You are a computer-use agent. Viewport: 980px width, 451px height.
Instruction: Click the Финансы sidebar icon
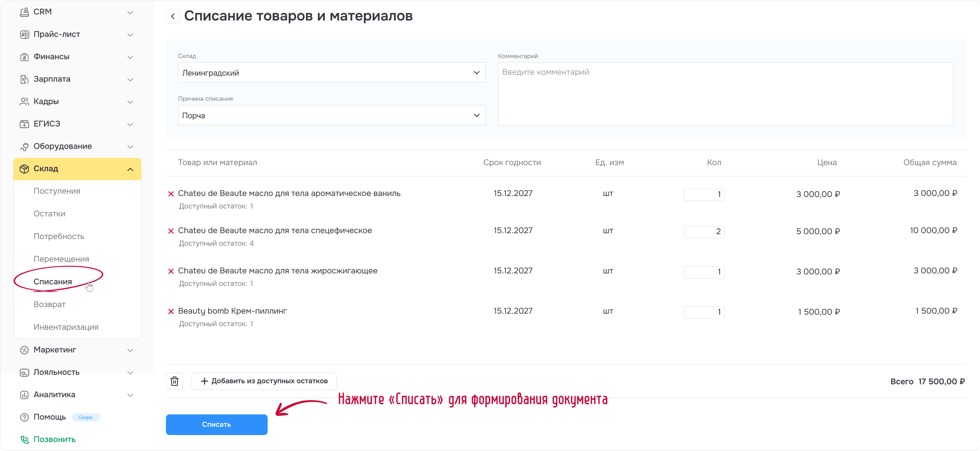[24, 57]
